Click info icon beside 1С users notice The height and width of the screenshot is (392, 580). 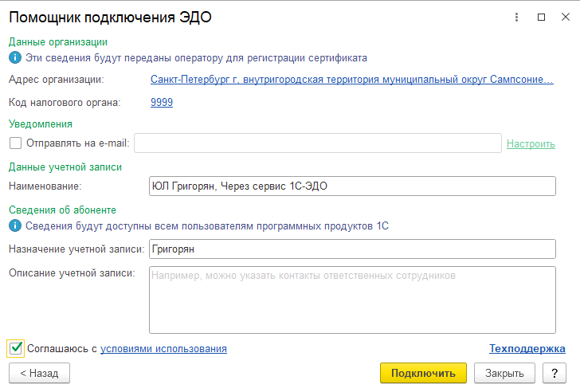[14, 226]
